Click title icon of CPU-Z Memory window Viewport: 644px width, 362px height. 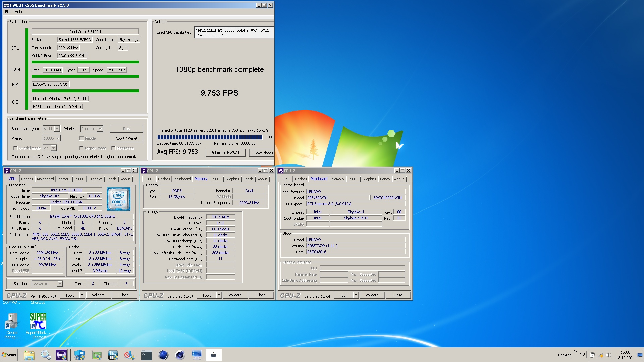coord(144,171)
